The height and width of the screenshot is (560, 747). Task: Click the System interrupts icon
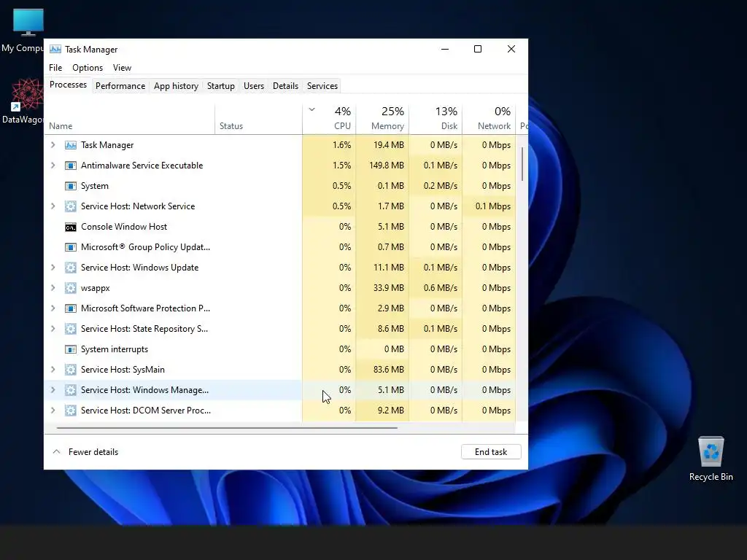(x=71, y=349)
